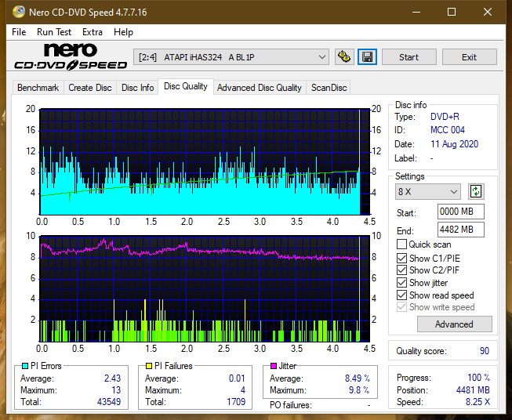Image resolution: width=512 pixels, height=420 pixels.
Task: Refresh the speed settings icon
Action: coord(476,191)
